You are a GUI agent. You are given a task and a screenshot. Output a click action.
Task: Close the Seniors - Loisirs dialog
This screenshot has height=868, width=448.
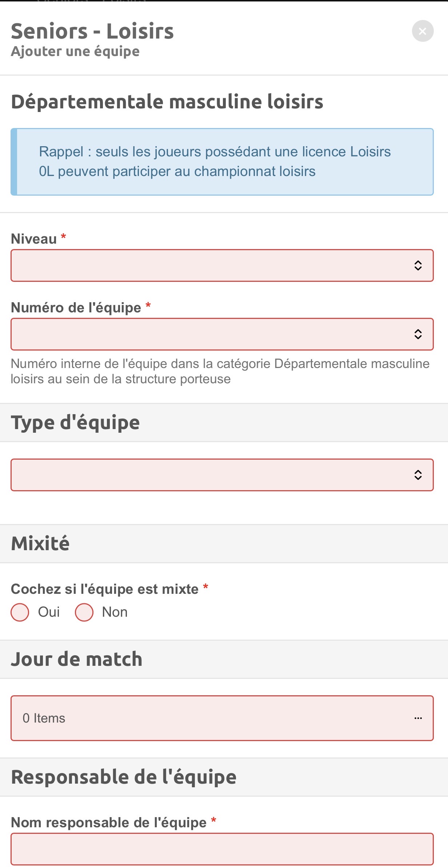point(423,31)
